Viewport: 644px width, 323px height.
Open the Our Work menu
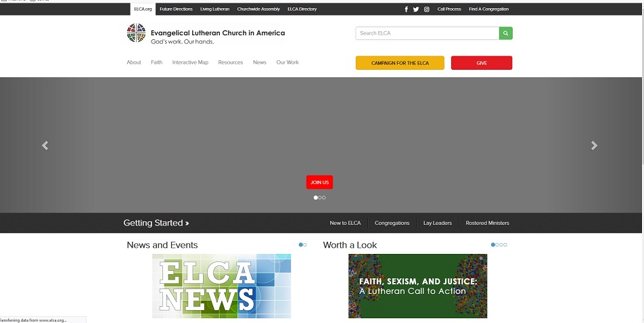287,62
